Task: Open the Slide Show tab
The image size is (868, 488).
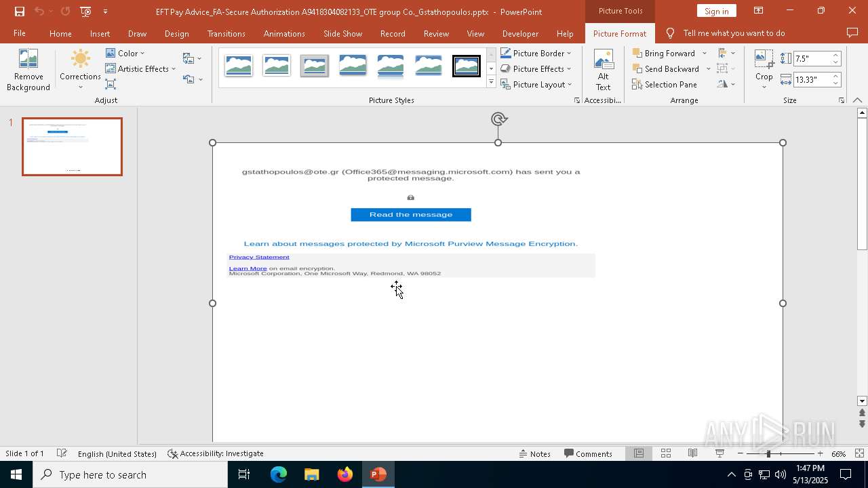Action: [x=342, y=33]
